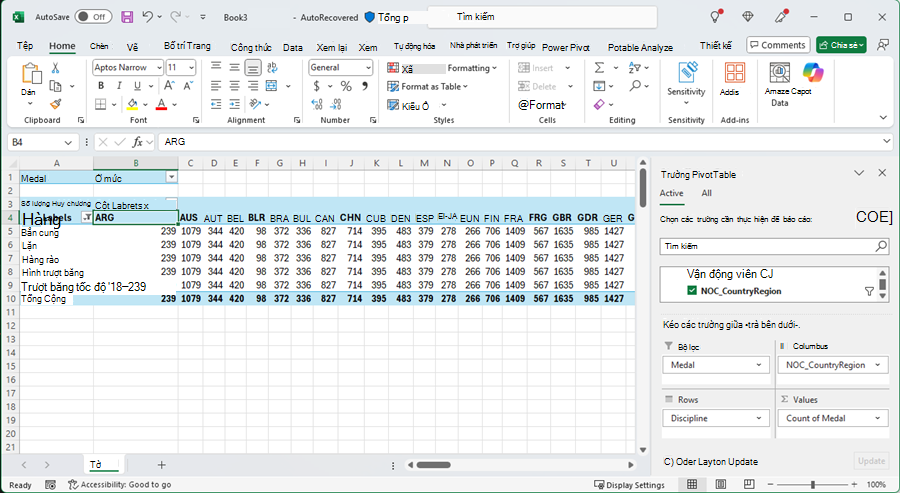Click the Wrap Text icon
This screenshot has height=493, width=900.
click(272, 68)
